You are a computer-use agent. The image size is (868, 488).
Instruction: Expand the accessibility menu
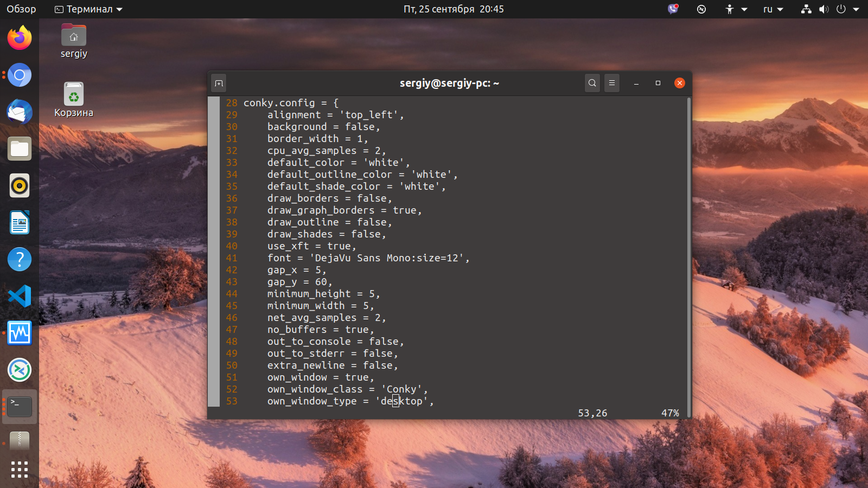[736, 9]
